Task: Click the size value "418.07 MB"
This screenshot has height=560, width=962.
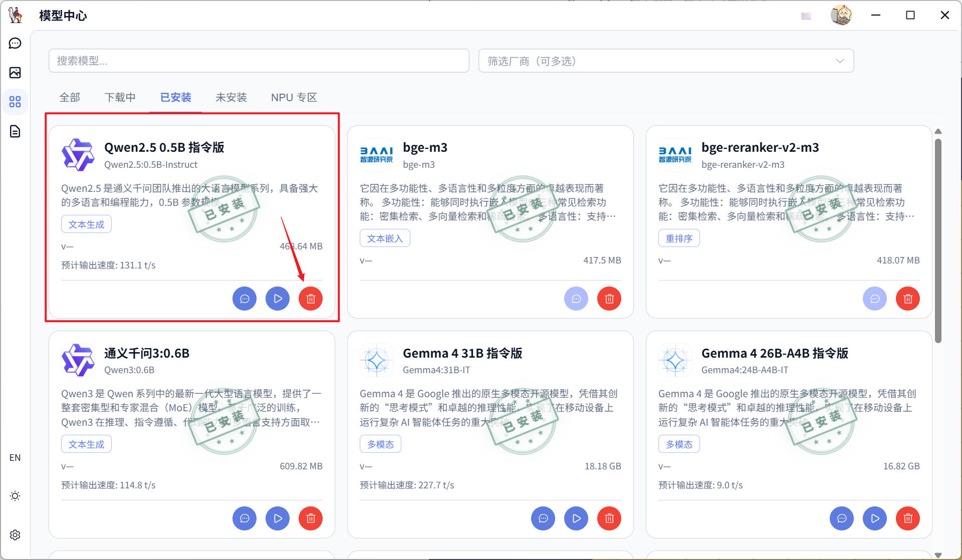Action: coord(898,260)
